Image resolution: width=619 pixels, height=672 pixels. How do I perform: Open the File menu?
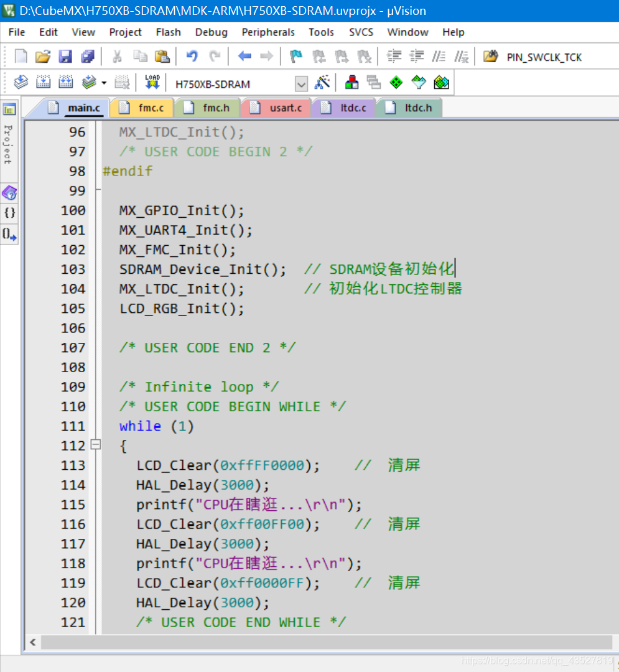17,32
